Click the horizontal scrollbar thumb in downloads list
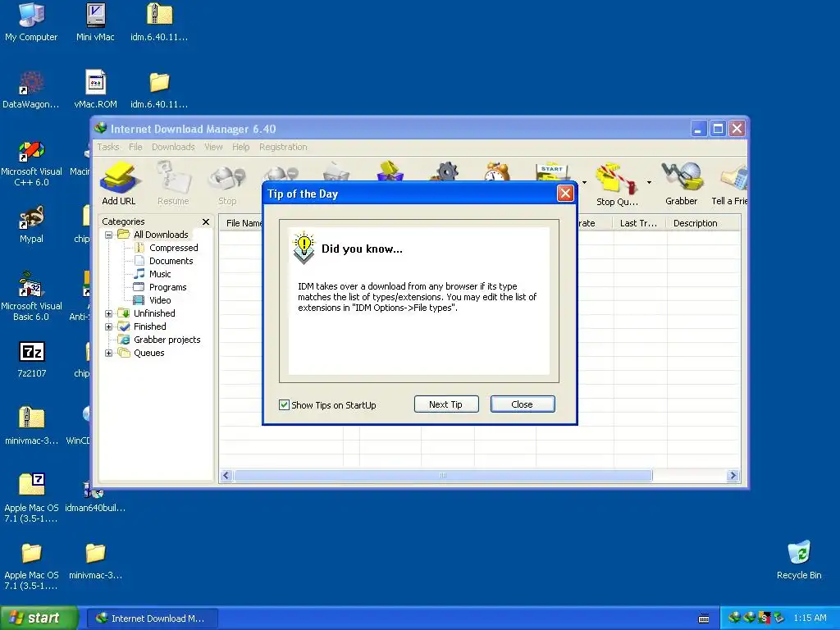The height and width of the screenshot is (630, 840). pyautogui.click(x=443, y=476)
